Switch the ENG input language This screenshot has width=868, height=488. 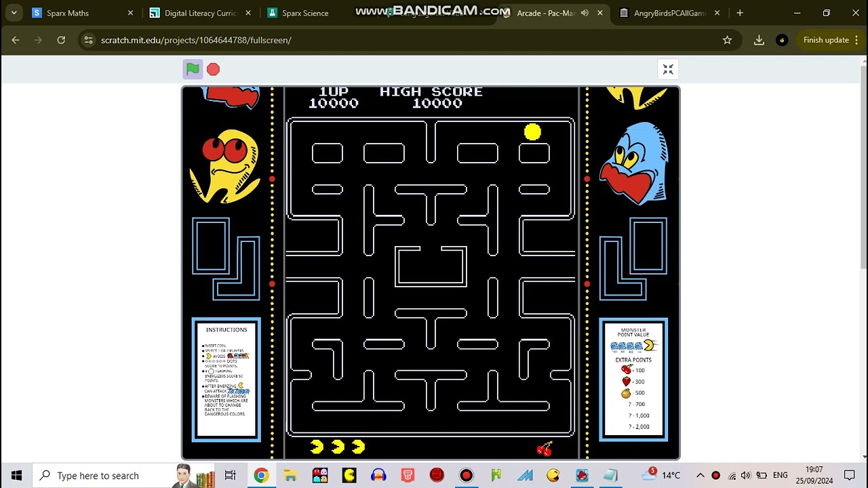pos(781,475)
